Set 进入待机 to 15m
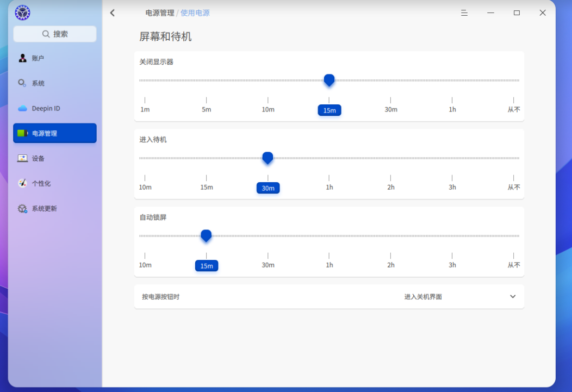The height and width of the screenshot is (392, 572). 207,187
